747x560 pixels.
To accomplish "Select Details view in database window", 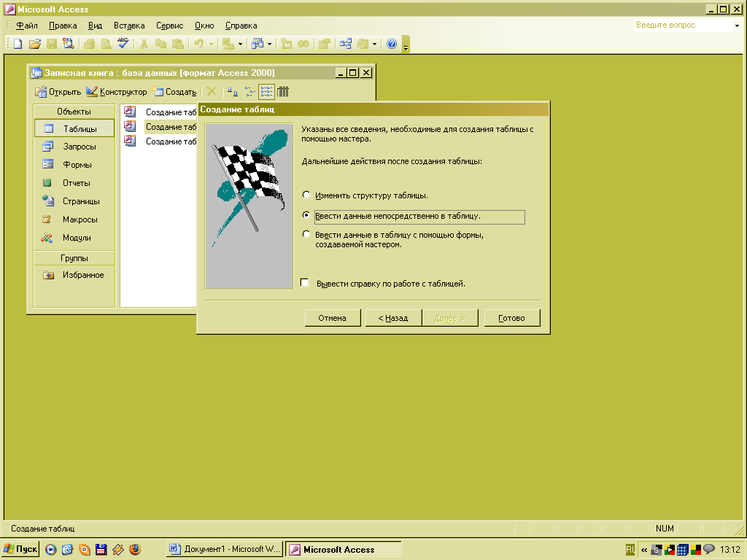I will [x=283, y=92].
